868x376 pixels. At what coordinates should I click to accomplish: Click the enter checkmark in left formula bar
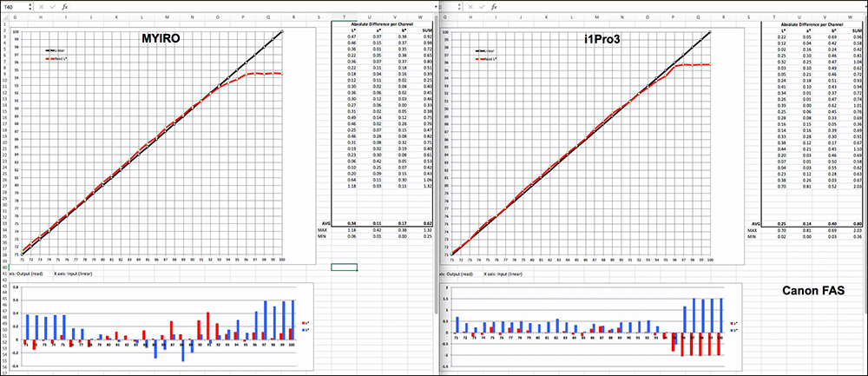click(53, 6)
